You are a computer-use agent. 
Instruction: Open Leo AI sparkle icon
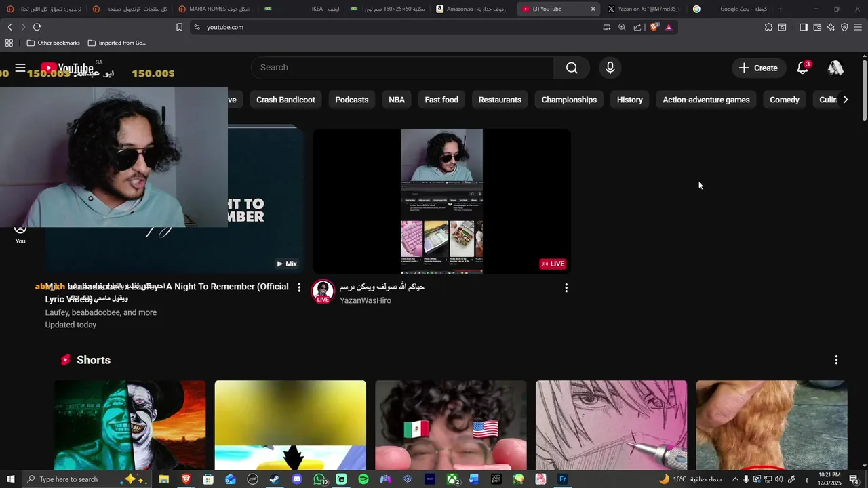(831, 27)
